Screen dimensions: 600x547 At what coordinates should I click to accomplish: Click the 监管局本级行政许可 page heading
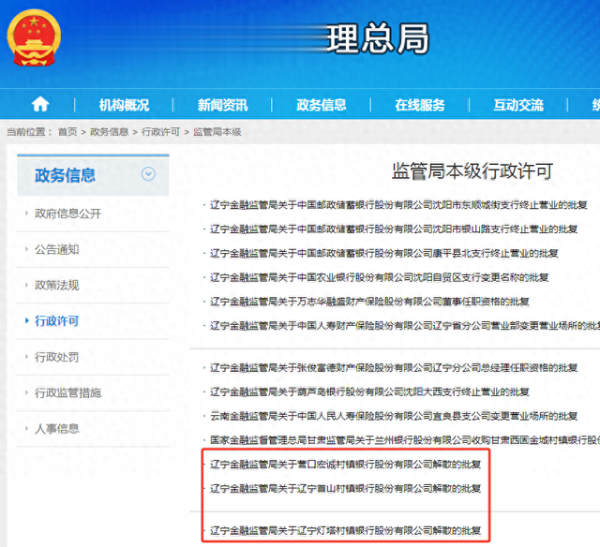472,171
